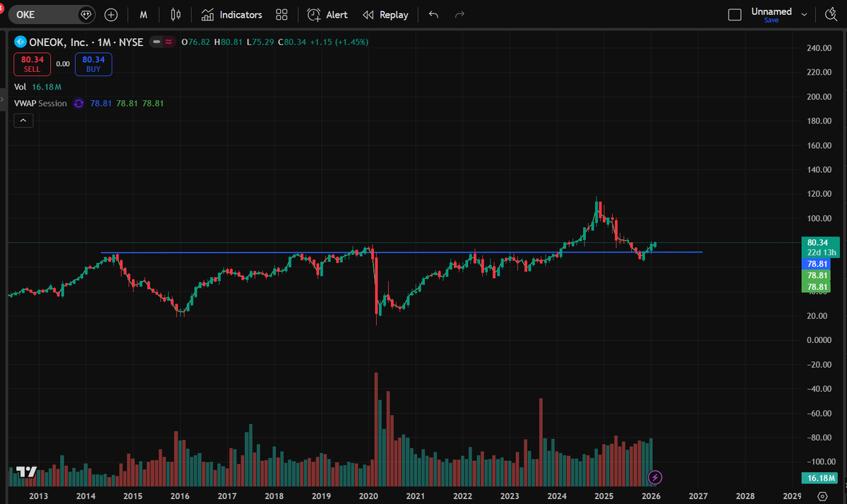Open the quick search lightning icon
Image resolution: width=847 pixels, height=504 pixels.
click(x=831, y=14)
